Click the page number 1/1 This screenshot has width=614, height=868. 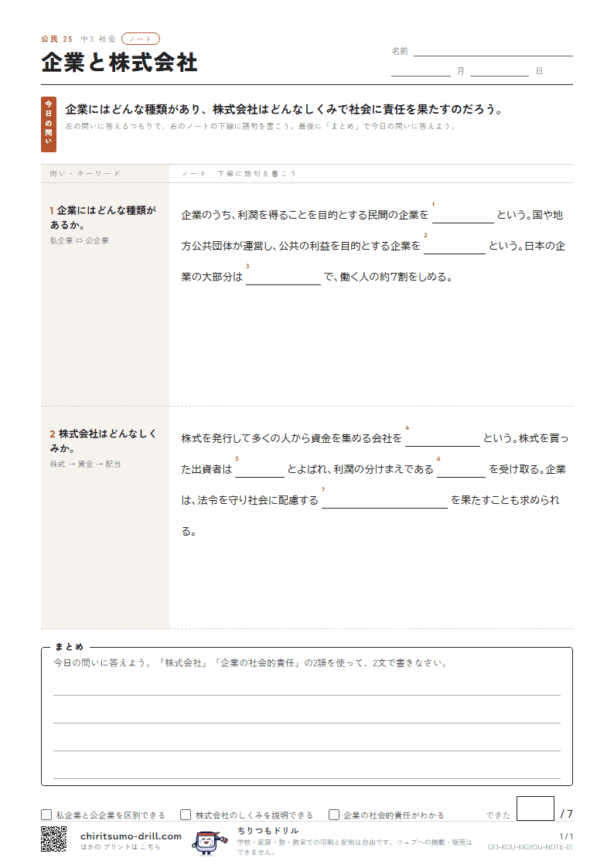(x=566, y=836)
